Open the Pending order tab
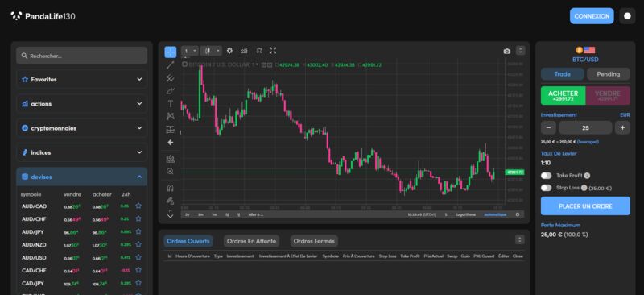The image size is (644, 295). [x=609, y=74]
